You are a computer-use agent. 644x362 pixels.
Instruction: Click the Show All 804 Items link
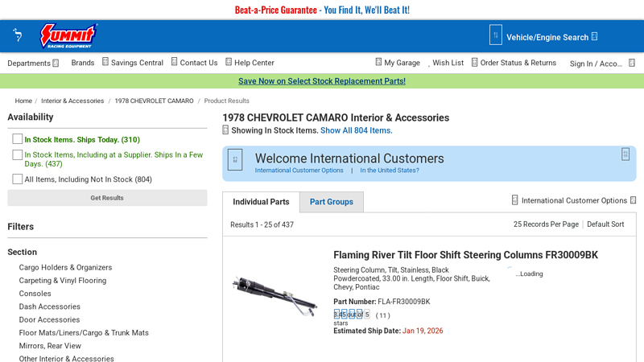pyautogui.click(x=356, y=130)
